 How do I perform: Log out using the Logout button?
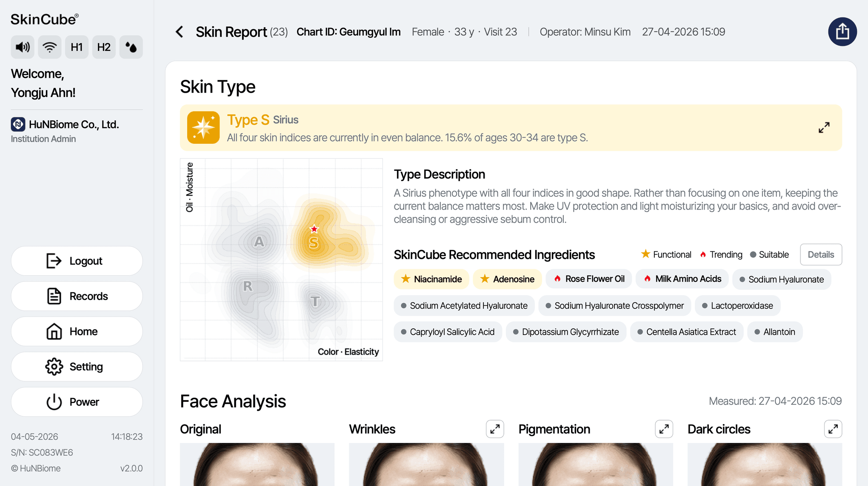pos(77,261)
